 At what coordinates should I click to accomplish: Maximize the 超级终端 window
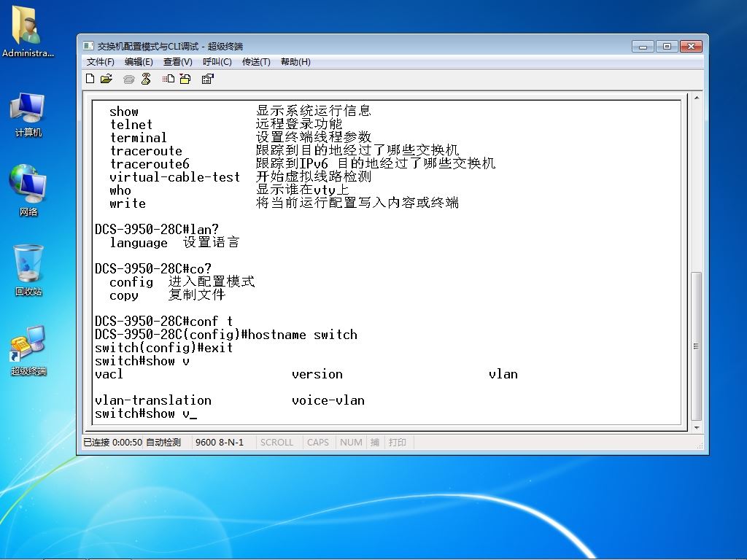click(x=667, y=46)
